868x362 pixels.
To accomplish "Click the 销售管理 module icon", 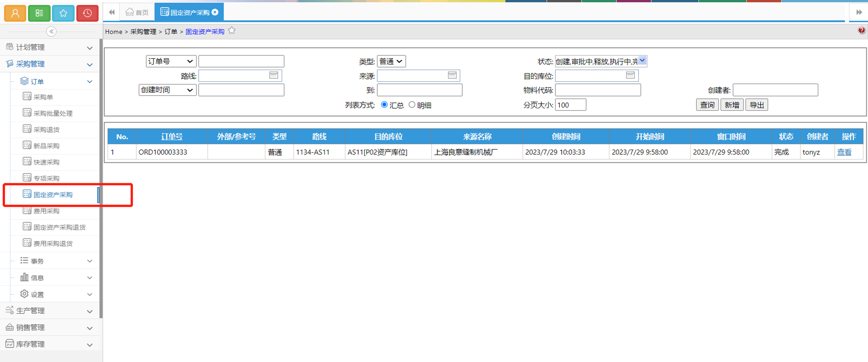I will (10, 327).
